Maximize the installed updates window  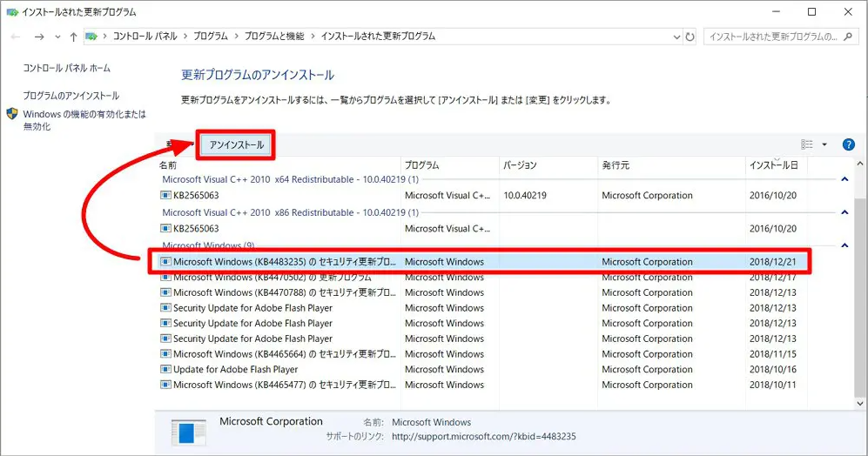(811, 11)
